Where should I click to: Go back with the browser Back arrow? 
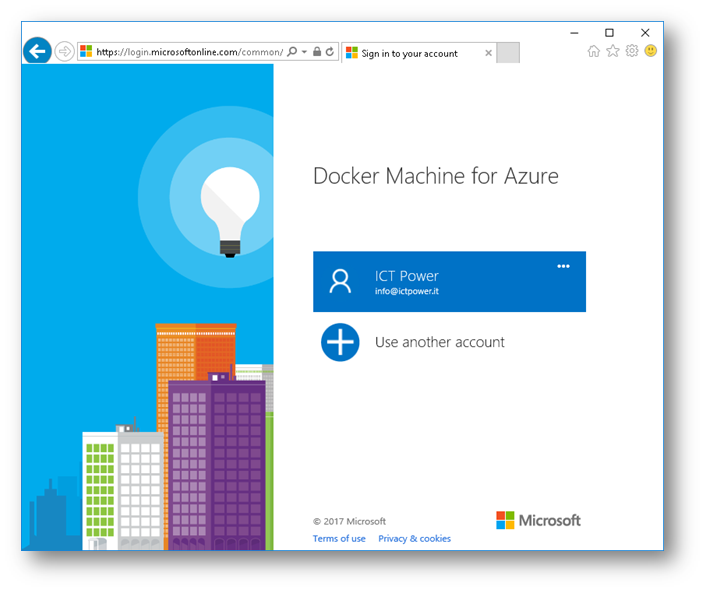(x=37, y=51)
